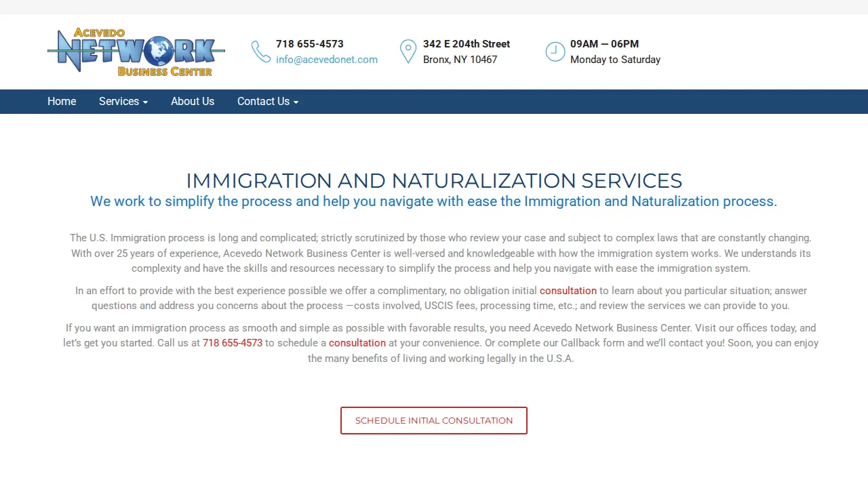Click the Bronx, NY 10467 text
The image size is (868, 488).
pyautogui.click(x=460, y=60)
